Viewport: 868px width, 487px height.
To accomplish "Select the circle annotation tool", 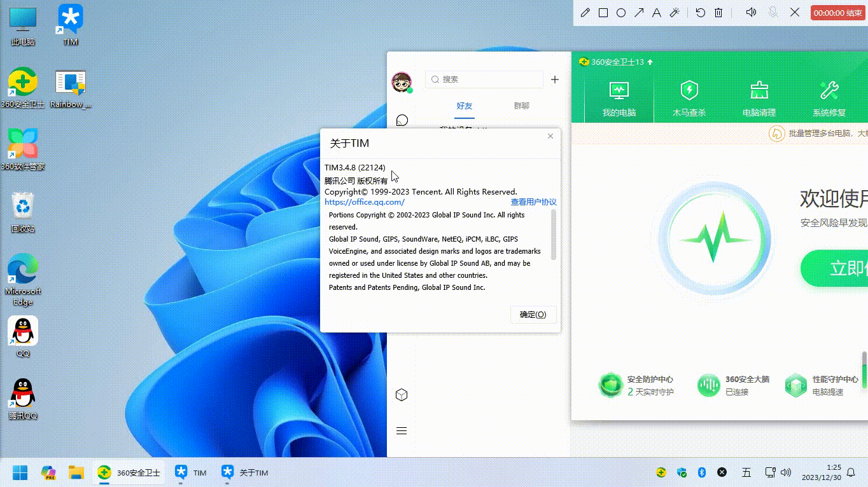I will click(x=621, y=13).
